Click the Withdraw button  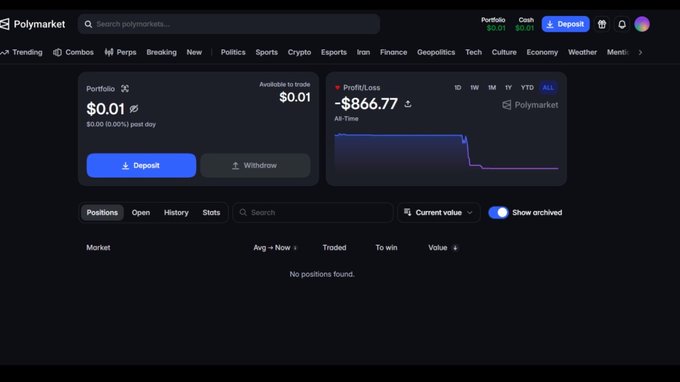click(255, 165)
